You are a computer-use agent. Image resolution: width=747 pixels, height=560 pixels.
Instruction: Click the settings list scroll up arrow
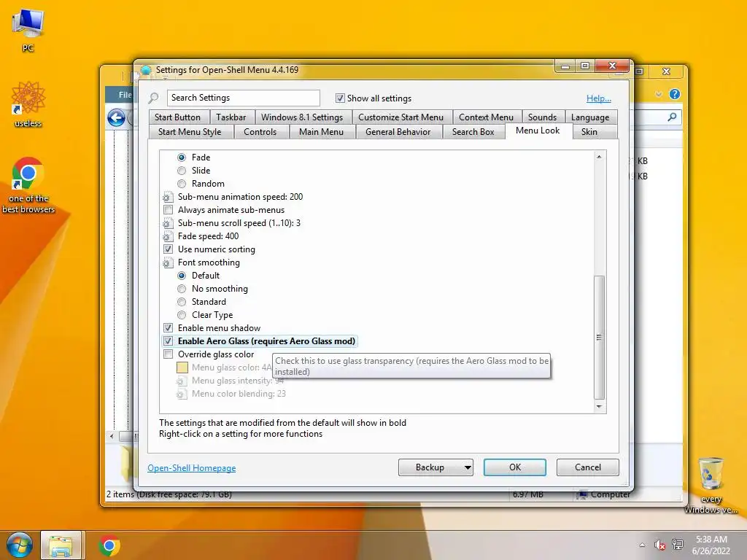pyautogui.click(x=600, y=157)
